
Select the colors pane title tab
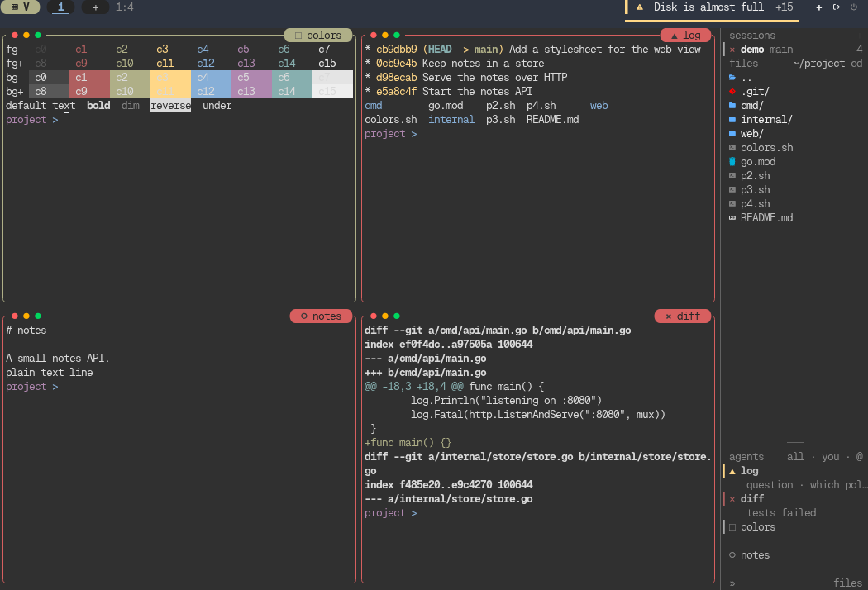coord(318,36)
